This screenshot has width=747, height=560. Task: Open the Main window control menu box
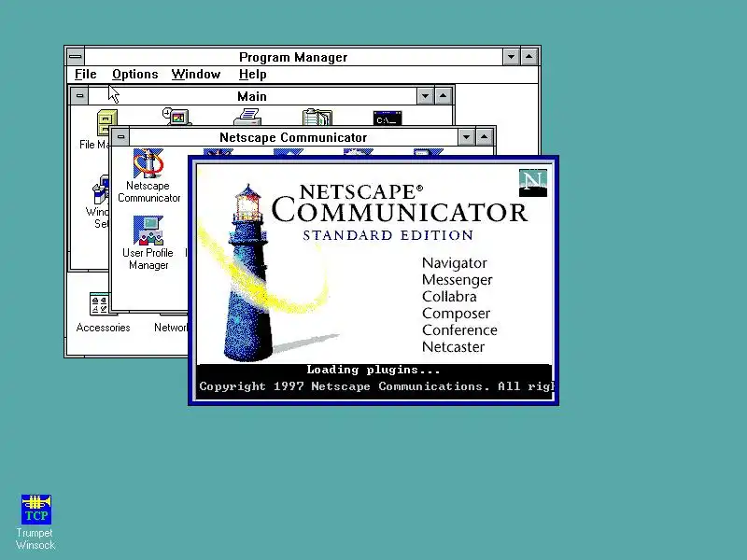pos(79,96)
